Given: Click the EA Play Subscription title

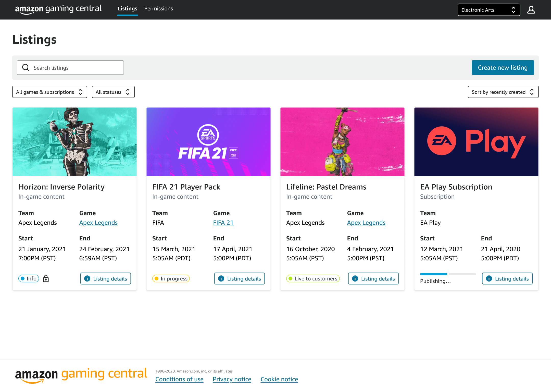Looking at the screenshot, I should point(456,187).
